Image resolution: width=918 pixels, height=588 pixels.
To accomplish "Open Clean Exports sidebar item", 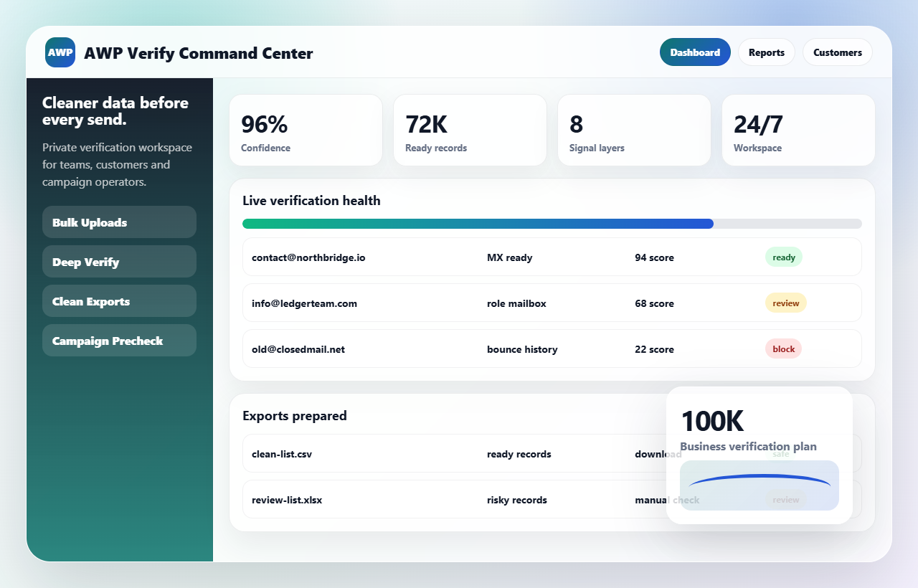I will click(x=119, y=301).
